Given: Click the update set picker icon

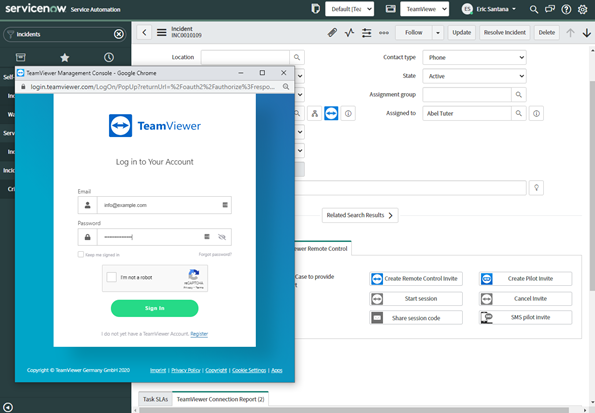Looking at the screenshot, I should (316, 9).
